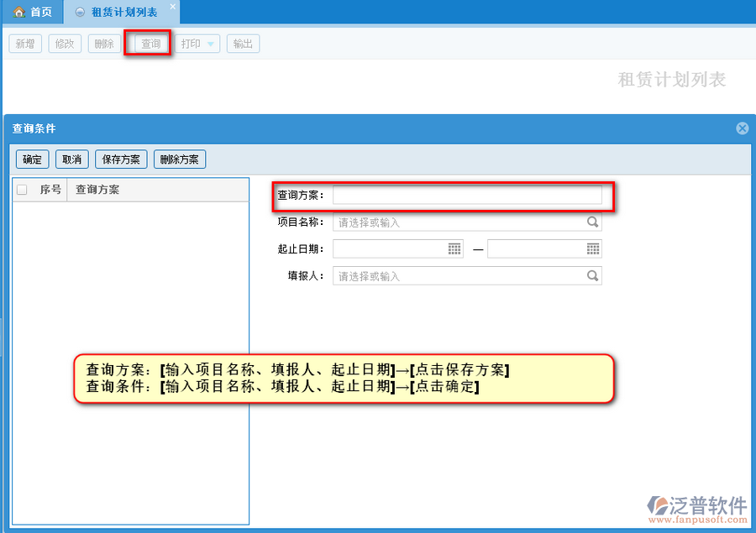Click search icon in 填报人 field
756x533 pixels.
(x=592, y=275)
